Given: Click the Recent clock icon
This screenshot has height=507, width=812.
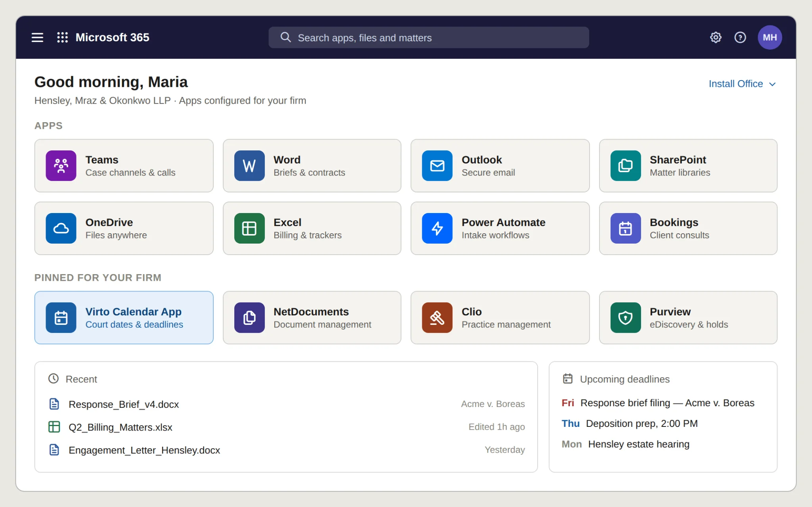Looking at the screenshot, I should pos(54,378).
